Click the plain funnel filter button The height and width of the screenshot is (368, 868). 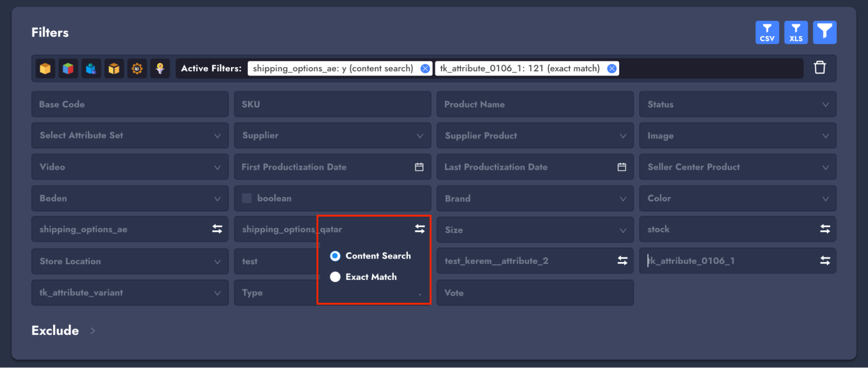click(824, 33)
